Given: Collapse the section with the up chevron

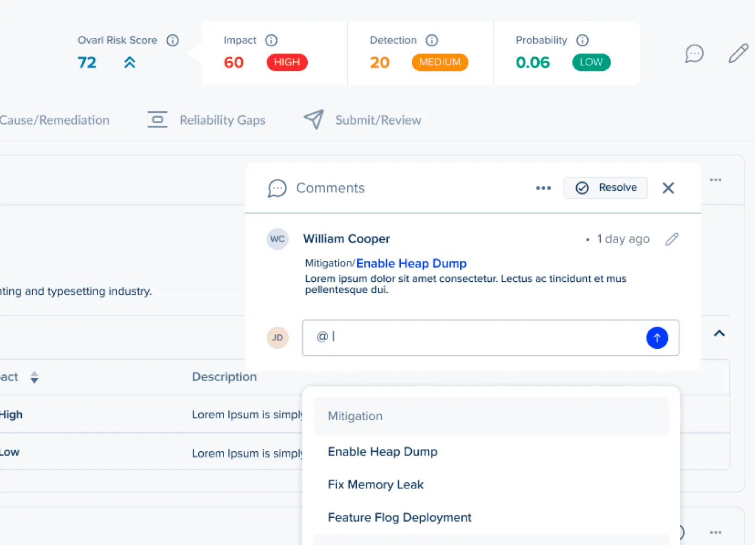Looking at the screenshot, I should pos(720,333).
